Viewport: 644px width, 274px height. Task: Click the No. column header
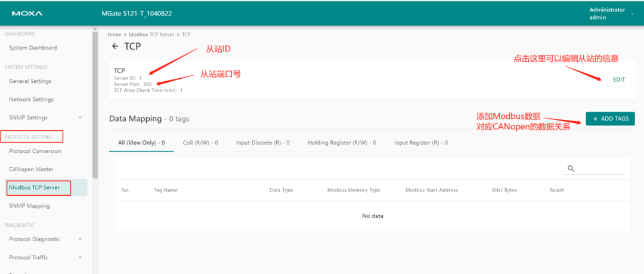pyautogui.click(x=125, y=190)
